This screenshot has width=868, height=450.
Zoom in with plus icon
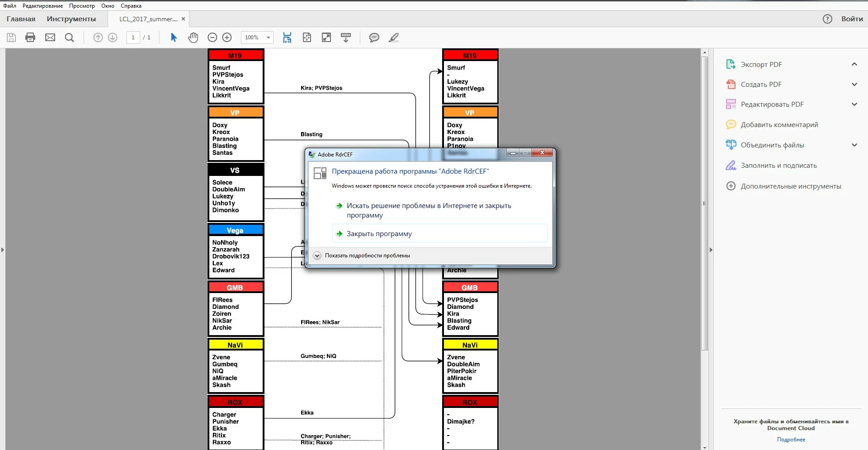(x=227, y=38)
